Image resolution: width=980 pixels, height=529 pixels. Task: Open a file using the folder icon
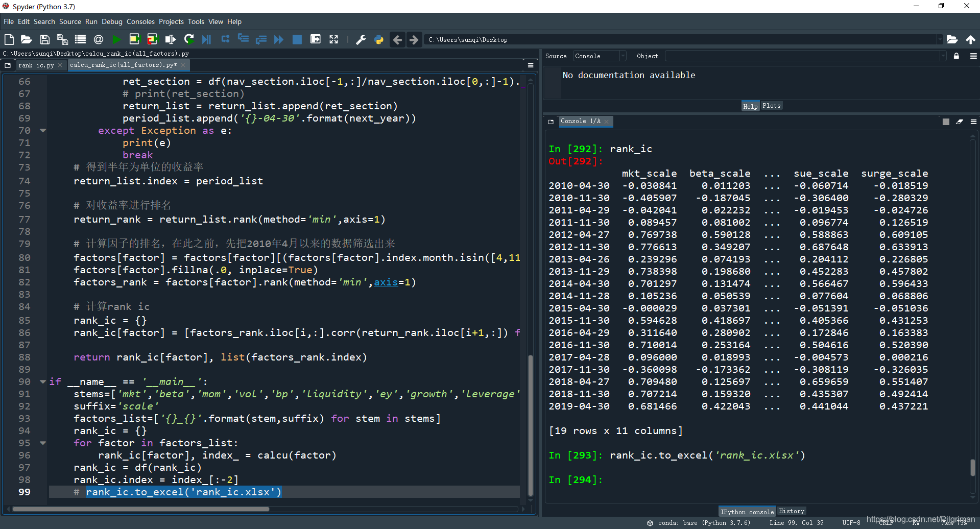pos(27,39)
